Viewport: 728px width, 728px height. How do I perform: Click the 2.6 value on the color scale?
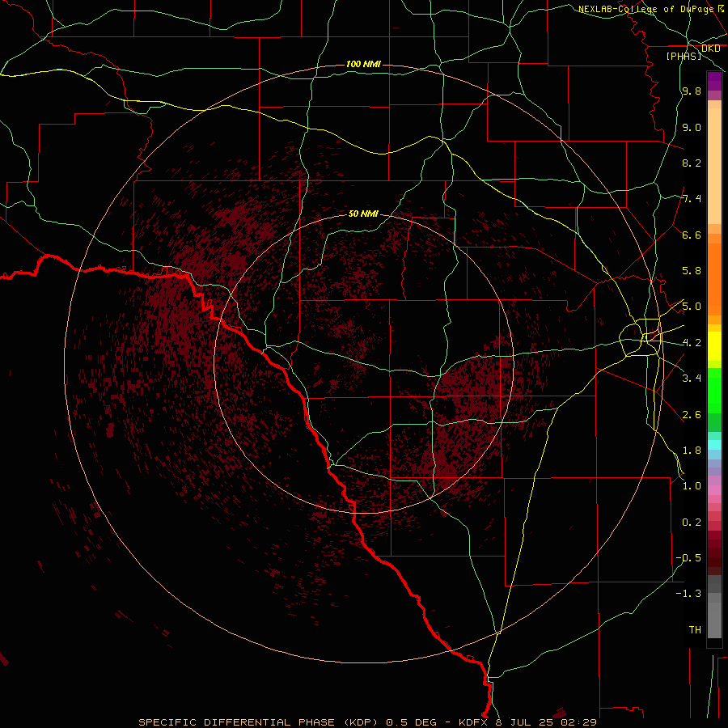[692, 415]
